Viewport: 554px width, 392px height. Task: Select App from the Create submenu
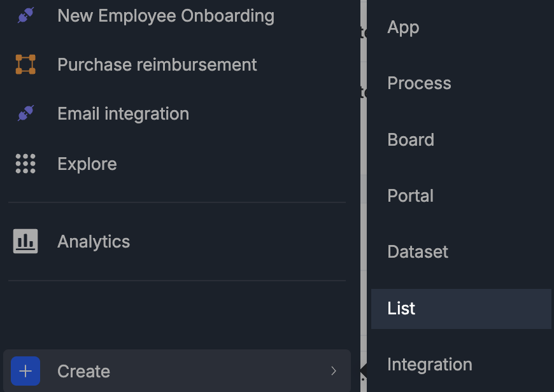pos(403,27)
